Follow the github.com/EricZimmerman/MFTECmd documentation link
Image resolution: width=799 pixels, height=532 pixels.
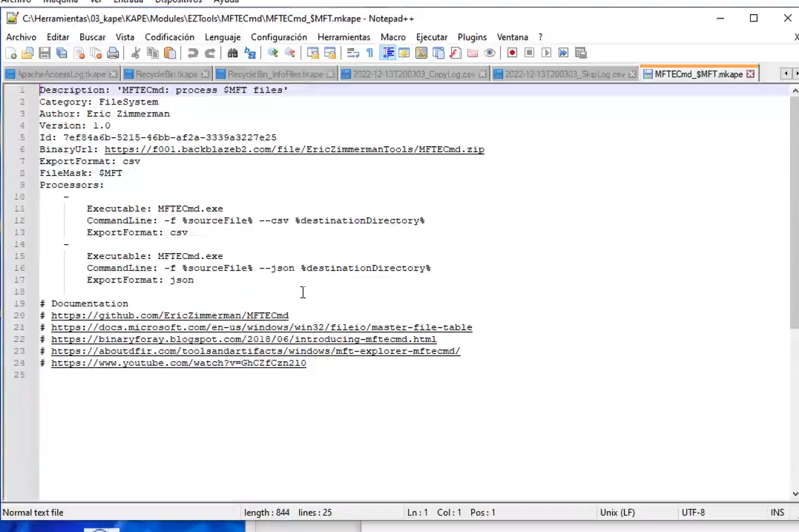169,315
